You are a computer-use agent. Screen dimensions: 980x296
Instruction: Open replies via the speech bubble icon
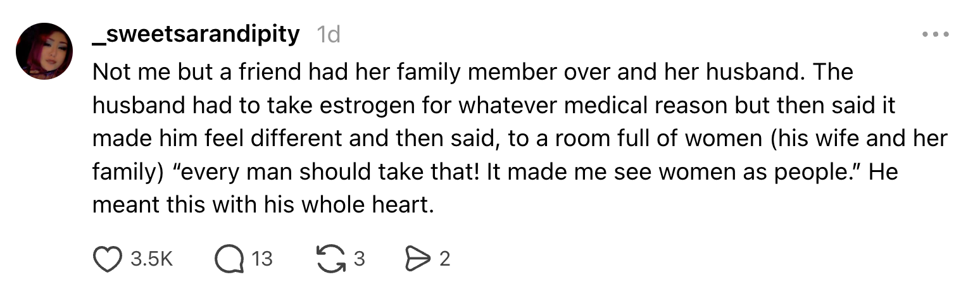pos(229,259)
